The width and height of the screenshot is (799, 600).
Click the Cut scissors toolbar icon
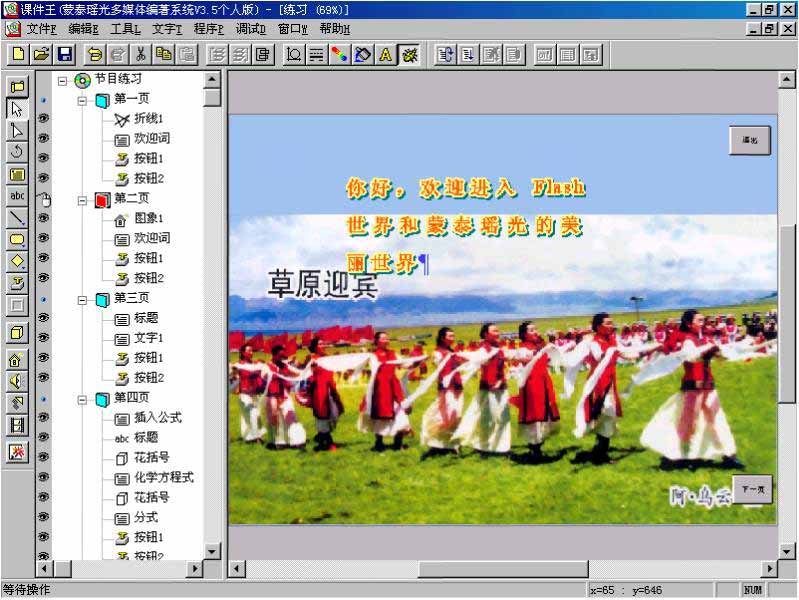[141, 54]
